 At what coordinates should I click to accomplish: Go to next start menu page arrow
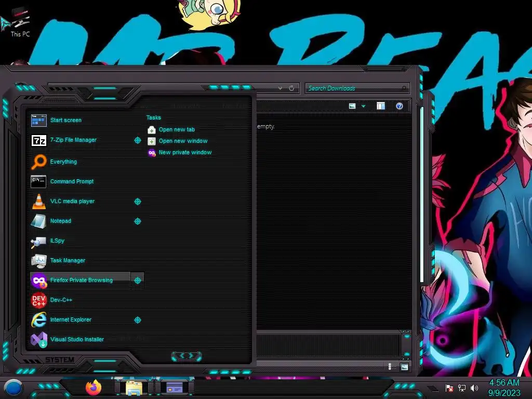[191, 355]
